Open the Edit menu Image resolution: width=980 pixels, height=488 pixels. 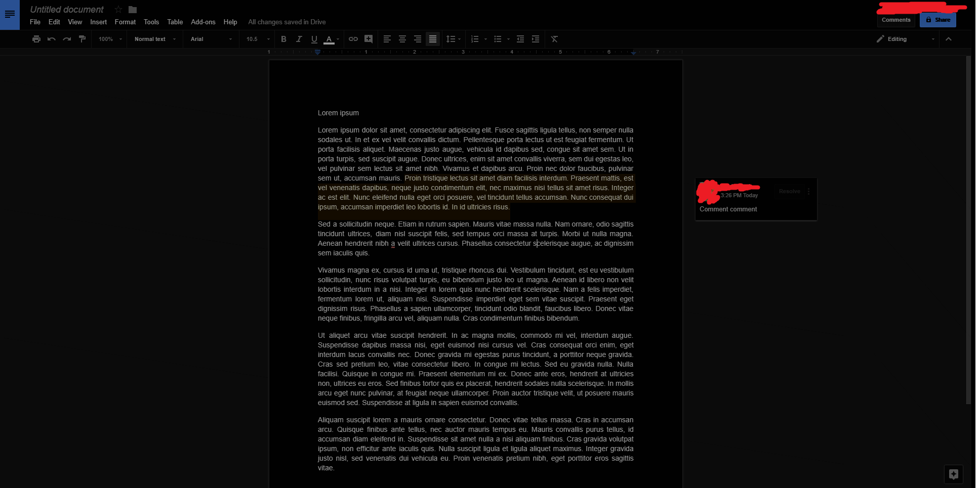(x=54, y=22)
